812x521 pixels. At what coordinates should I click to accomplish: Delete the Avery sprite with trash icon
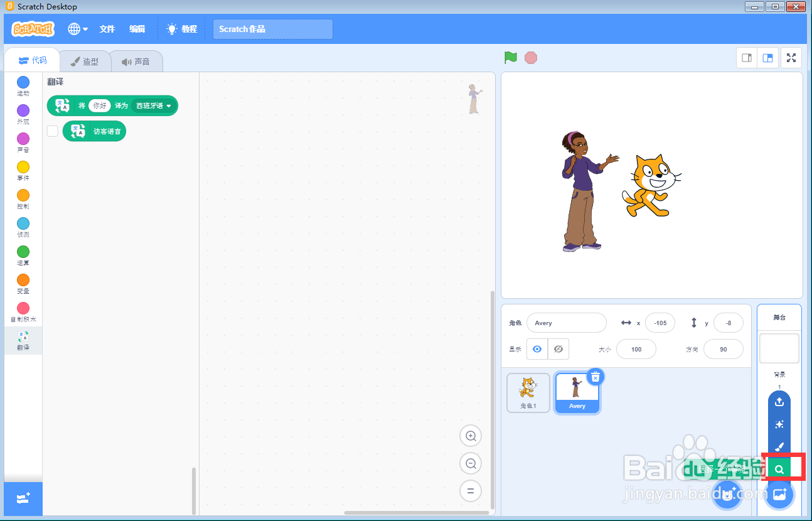point(596,377)
